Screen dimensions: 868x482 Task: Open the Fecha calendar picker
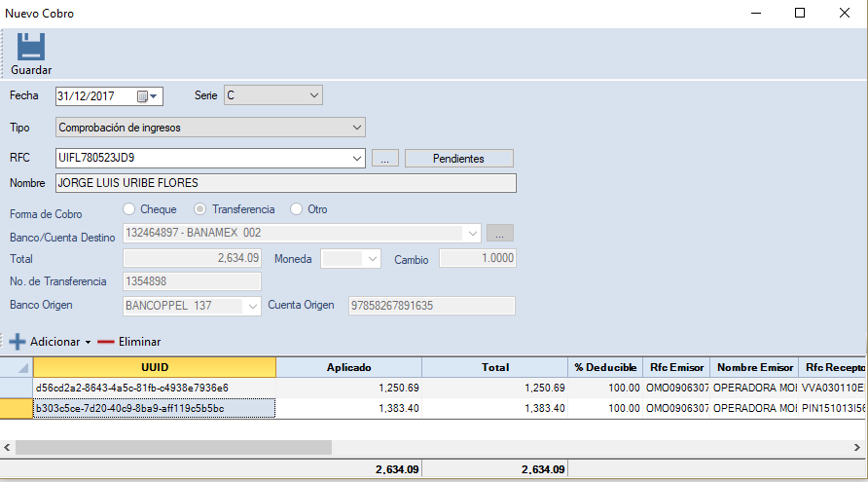pos(147,96)
